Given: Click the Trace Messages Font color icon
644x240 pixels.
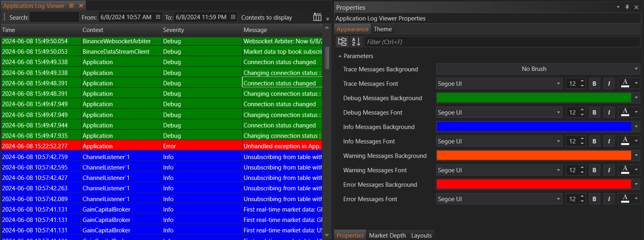Looking at the screenshot, I should 625,83.
